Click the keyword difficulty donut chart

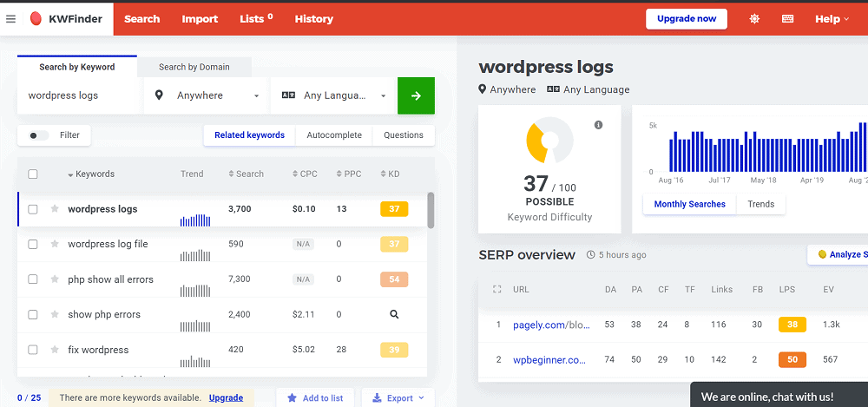pyautogui.click(x=549, y=140)
